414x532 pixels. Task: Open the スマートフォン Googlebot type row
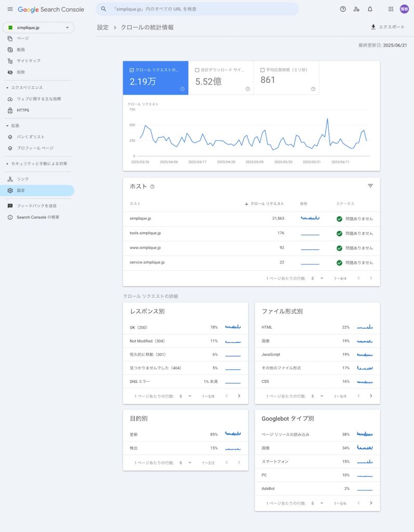(317, 462)
